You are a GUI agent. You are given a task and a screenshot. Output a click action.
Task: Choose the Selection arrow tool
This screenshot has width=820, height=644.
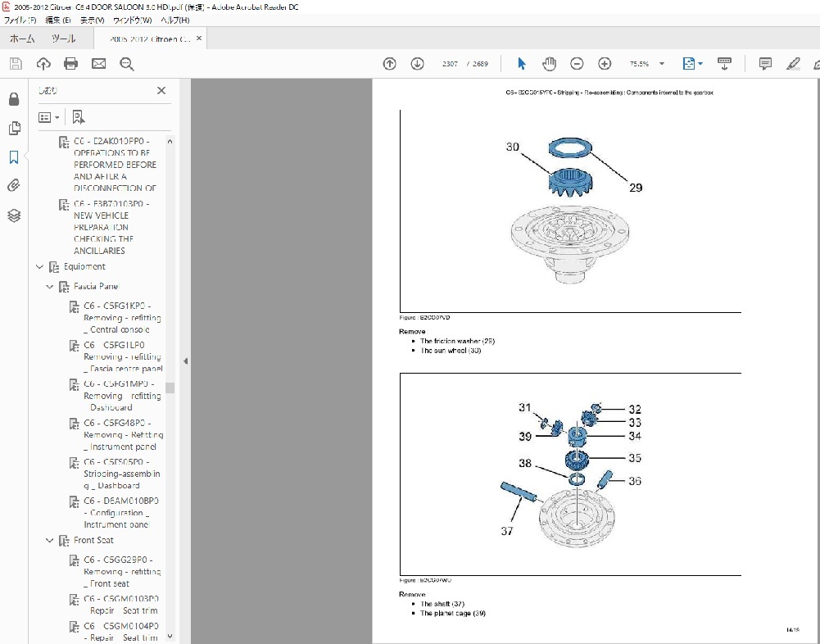click(521, 64)
